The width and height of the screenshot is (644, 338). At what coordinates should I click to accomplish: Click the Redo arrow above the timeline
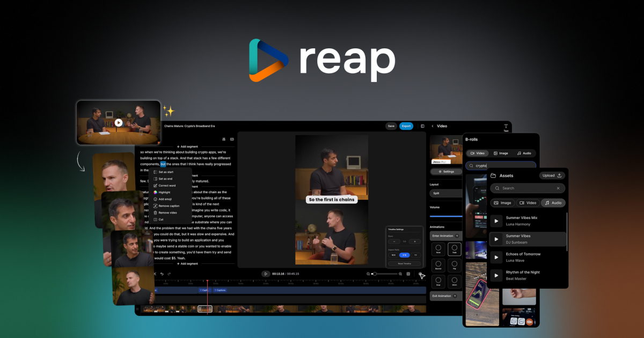pyautogui.click(x=169, y=274)
